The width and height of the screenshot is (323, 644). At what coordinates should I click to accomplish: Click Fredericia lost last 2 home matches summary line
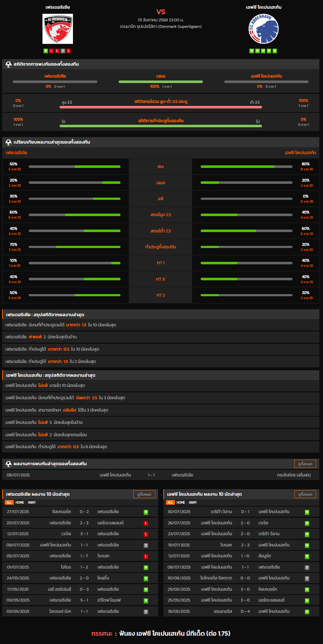tap(161, 337)
